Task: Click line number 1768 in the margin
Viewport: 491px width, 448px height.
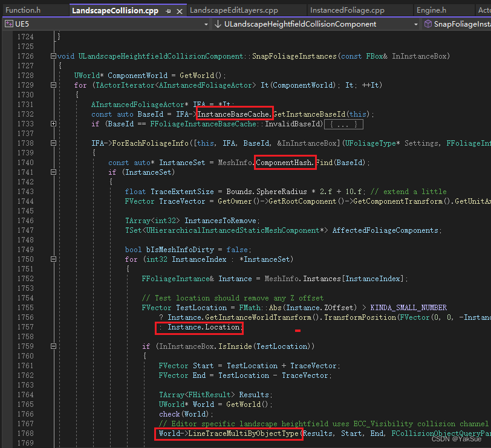Action: pyautogui.click(x=25, y=433)
